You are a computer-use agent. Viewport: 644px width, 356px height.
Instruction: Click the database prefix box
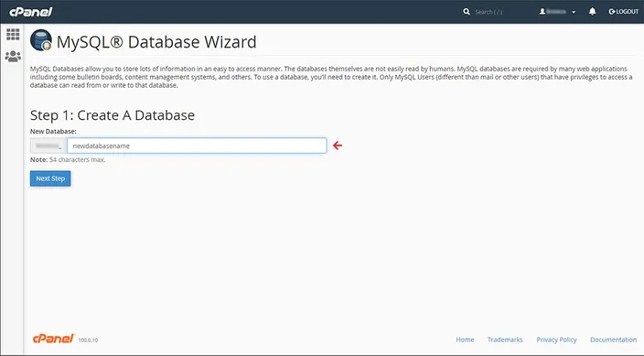[48, 146]
